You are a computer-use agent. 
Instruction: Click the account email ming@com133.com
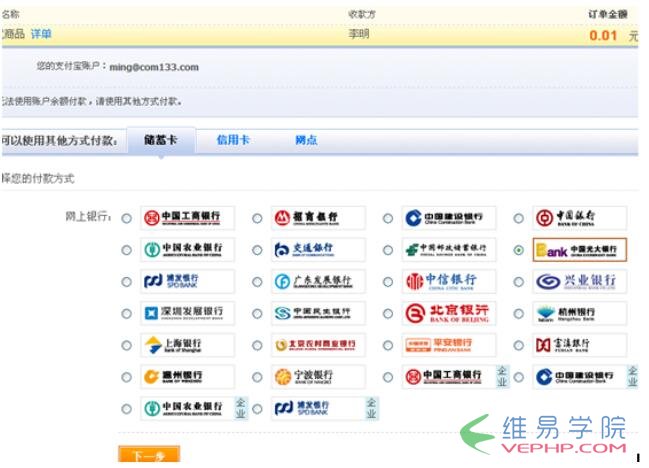[154, 67]
